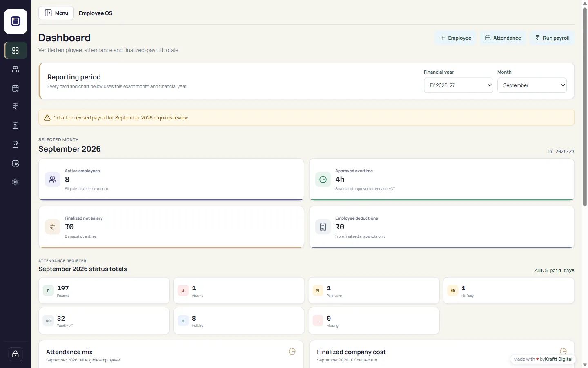This screenshot has height=368, width=588.
Task: Click the draft payroll review alert banner
Action: pos(306,118)
